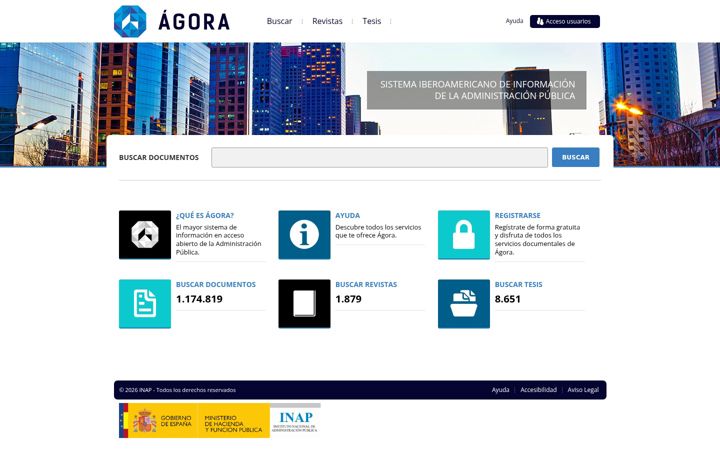
Task: Click the 'El mayor sistema de información' description
Action: click(219, 240)
